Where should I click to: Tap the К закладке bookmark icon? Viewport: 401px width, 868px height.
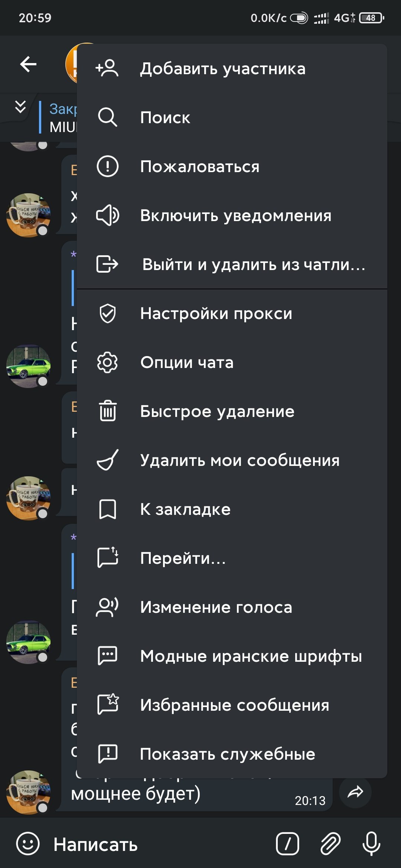[x=108, y=509]
